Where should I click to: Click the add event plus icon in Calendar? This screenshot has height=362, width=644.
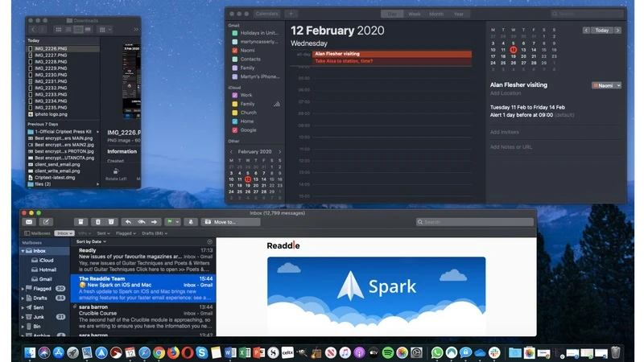pos(291,14)
